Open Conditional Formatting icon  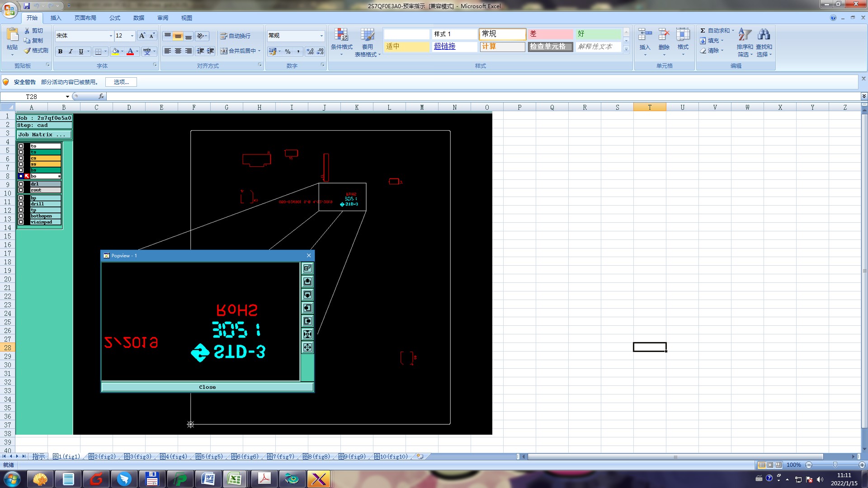341,35
